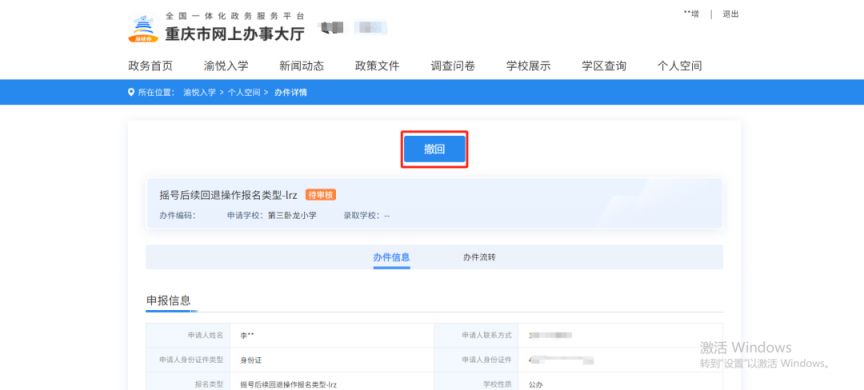Click the site title 重庆市网上办事大厅
Screen dimensions: 864x390
click(x=235, y=34)
